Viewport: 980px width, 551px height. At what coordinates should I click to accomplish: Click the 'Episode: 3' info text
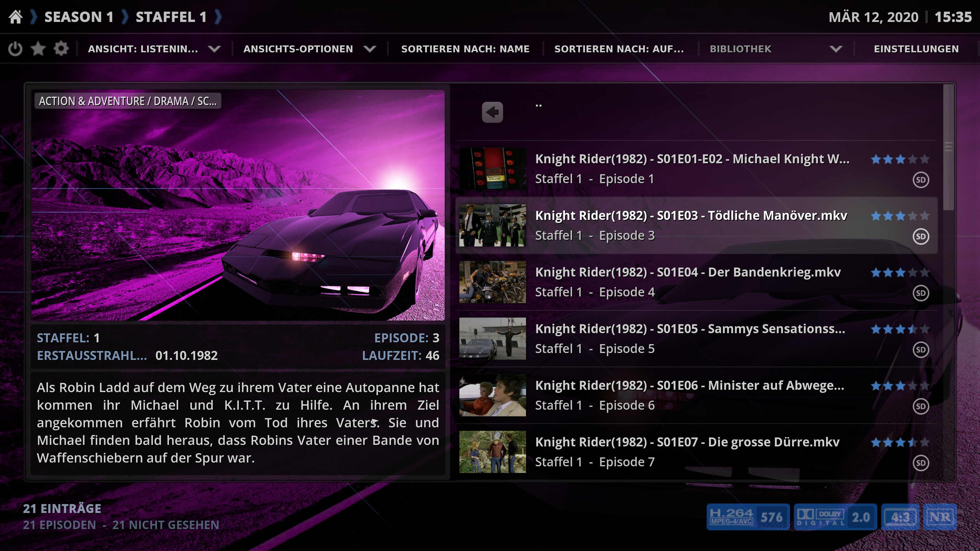(407, 338)
